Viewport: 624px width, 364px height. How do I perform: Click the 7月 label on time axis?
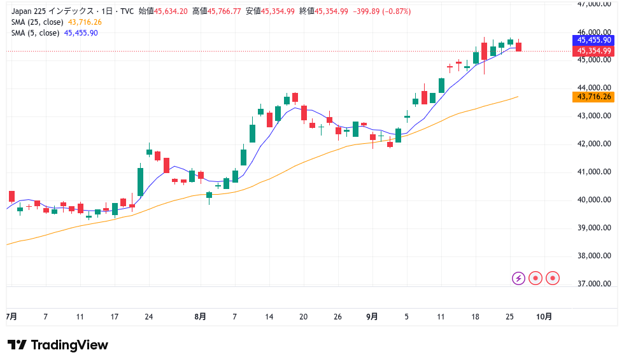[x=11, y=316]
